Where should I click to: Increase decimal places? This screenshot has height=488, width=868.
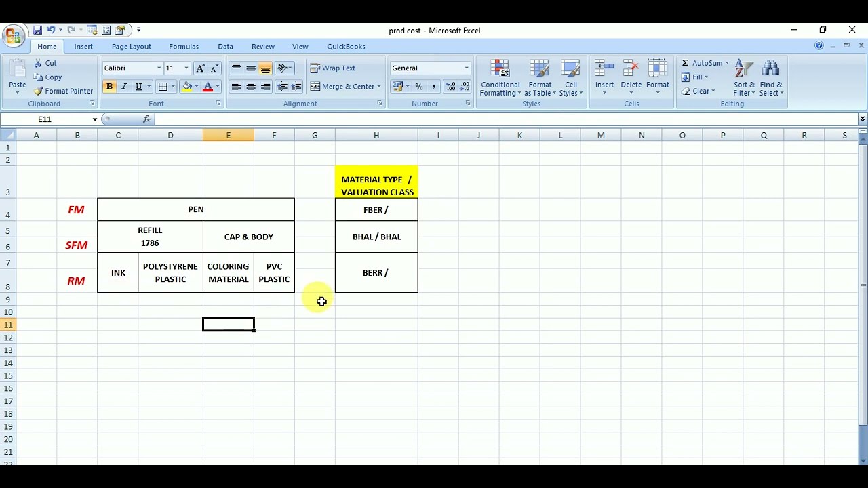450,87
